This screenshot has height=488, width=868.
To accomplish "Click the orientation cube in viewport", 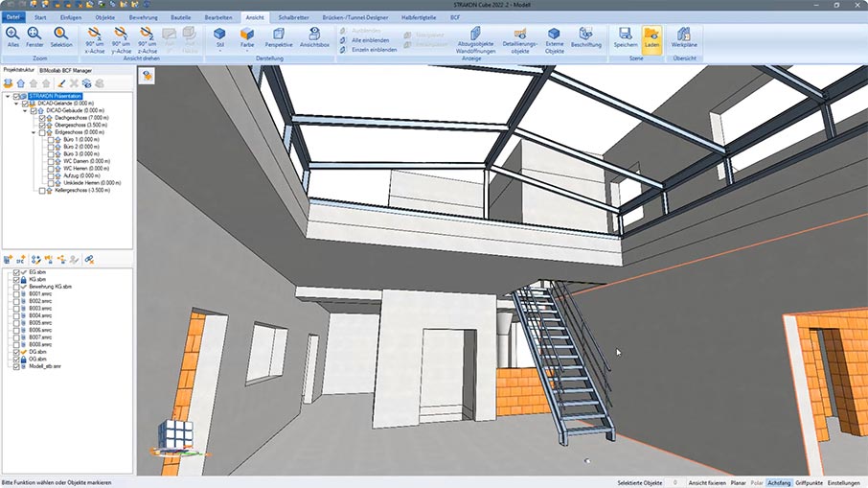I will 173,437.
